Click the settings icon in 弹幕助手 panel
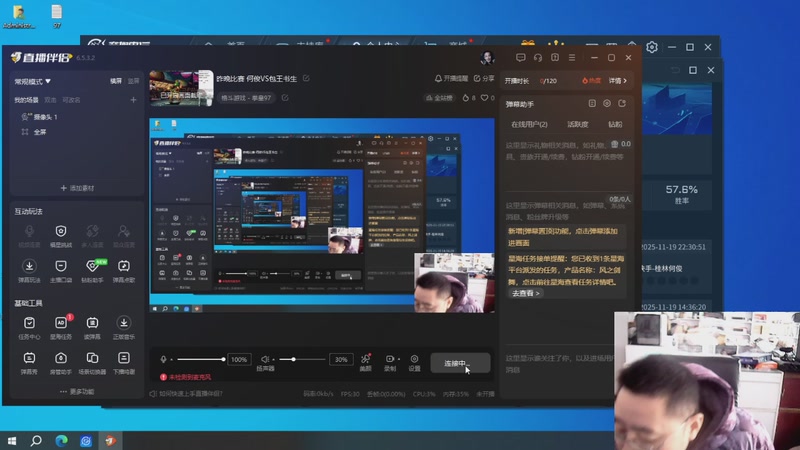Image resolution: width=800 pixels, height=450 pixels. coord(607,104)
